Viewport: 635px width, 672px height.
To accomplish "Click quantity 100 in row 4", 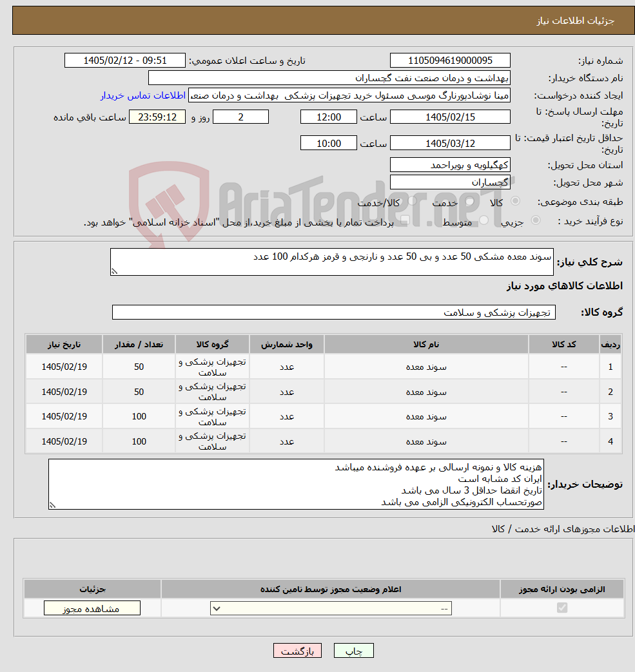I will 139,441.
